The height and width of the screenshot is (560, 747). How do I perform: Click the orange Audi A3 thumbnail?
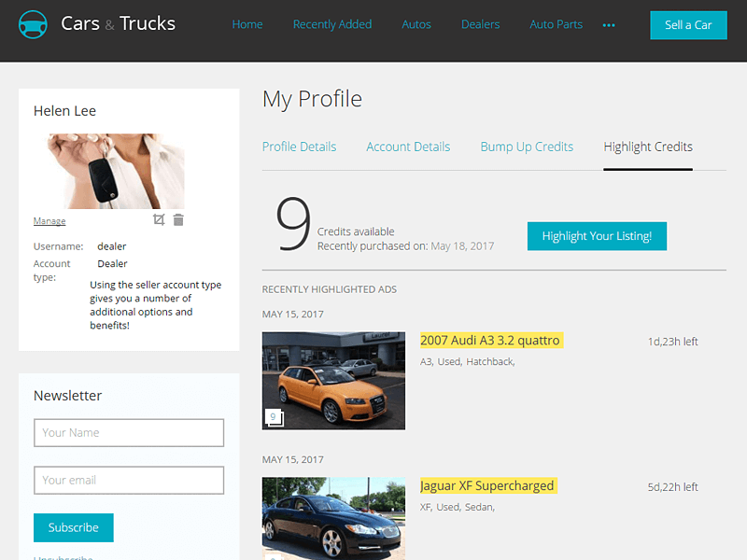click(x=333, y=381)
